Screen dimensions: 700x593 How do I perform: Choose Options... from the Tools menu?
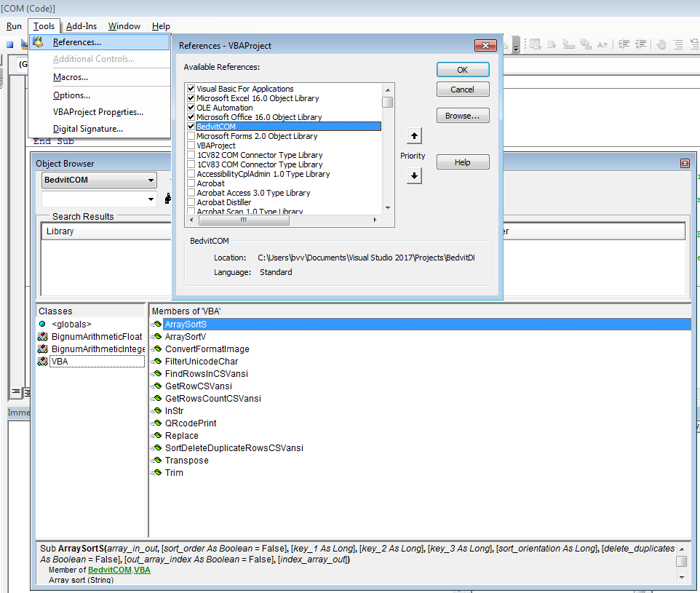[x=71, y=95]
